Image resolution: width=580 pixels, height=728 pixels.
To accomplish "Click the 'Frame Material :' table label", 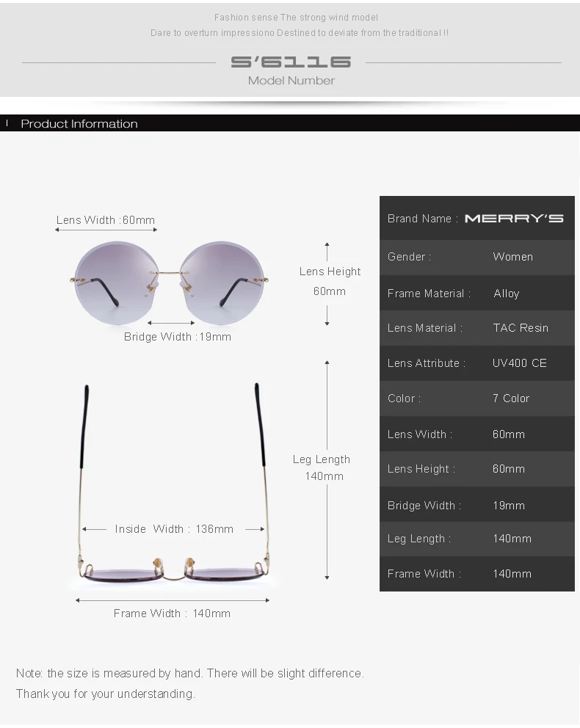I will [429, 294].
